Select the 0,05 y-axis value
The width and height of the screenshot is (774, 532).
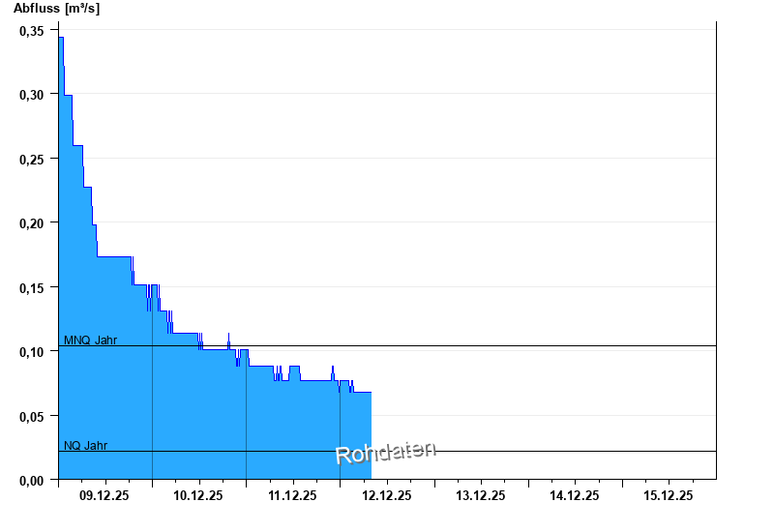click(x=32, y=417)
